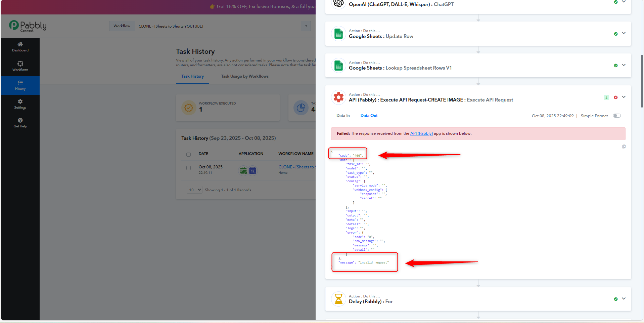
Task: Click the red failed status icon
Action: (616, 97)
